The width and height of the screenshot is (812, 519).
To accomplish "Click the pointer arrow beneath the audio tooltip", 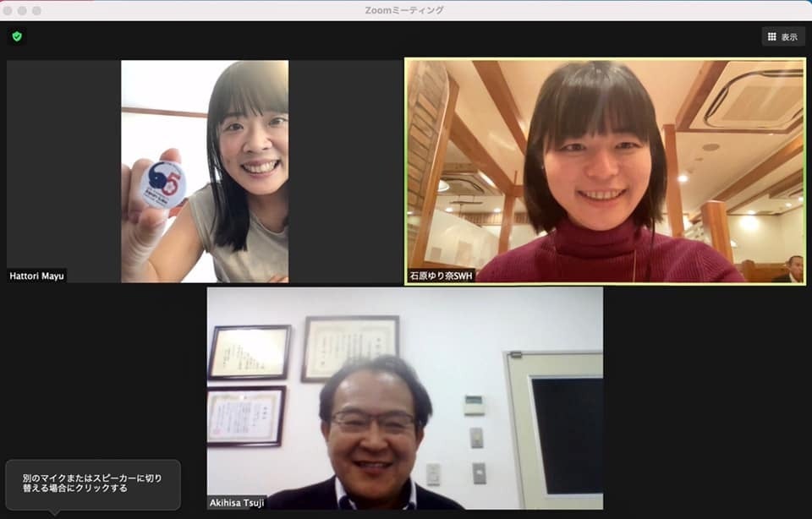I will 55,513.
